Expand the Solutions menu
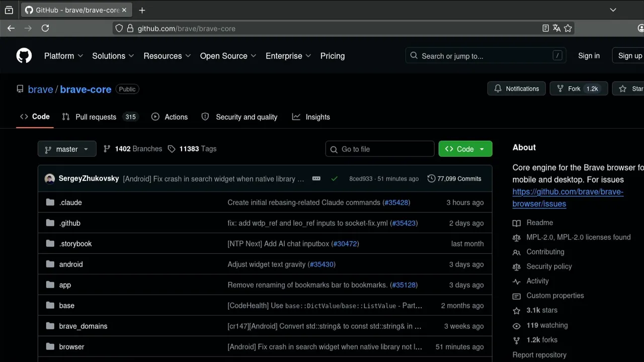644x362 pixels. [113, 56]
